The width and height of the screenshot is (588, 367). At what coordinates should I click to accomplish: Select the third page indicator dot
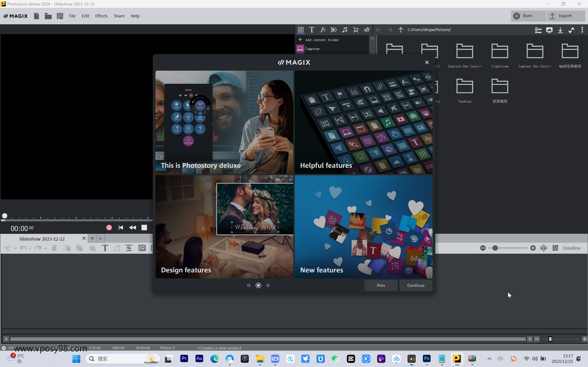(x=268, y=285)
